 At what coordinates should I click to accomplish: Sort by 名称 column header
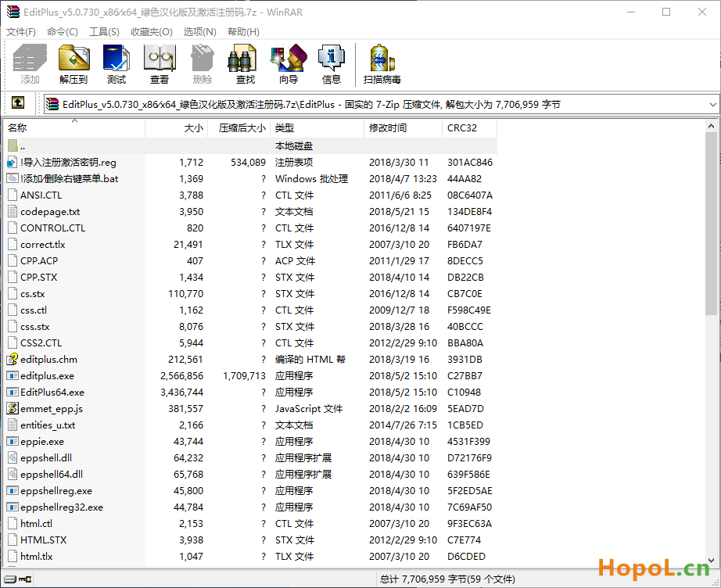(74, 127)
